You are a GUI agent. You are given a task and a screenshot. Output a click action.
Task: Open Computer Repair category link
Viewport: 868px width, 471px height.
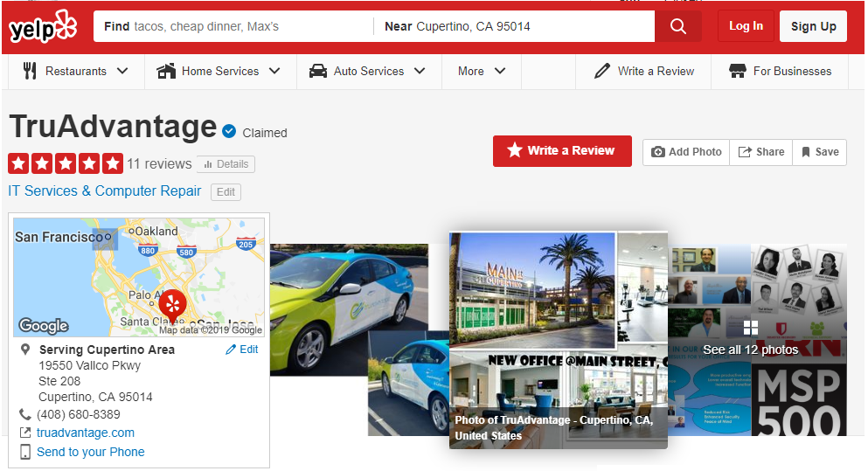(x=148, y=191)
